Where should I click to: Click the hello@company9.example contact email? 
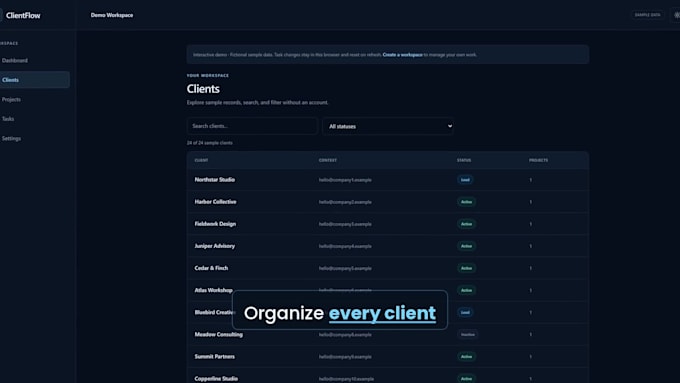tap(345, 357)
